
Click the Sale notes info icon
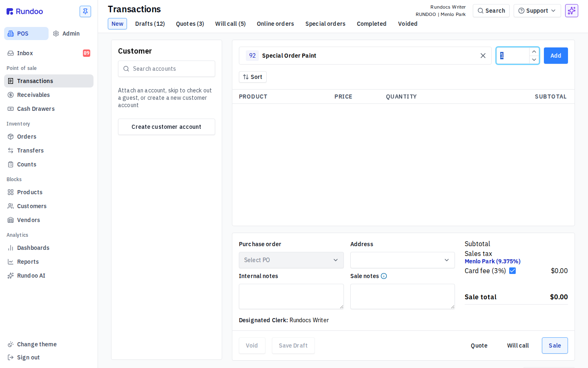click(384, 276)
